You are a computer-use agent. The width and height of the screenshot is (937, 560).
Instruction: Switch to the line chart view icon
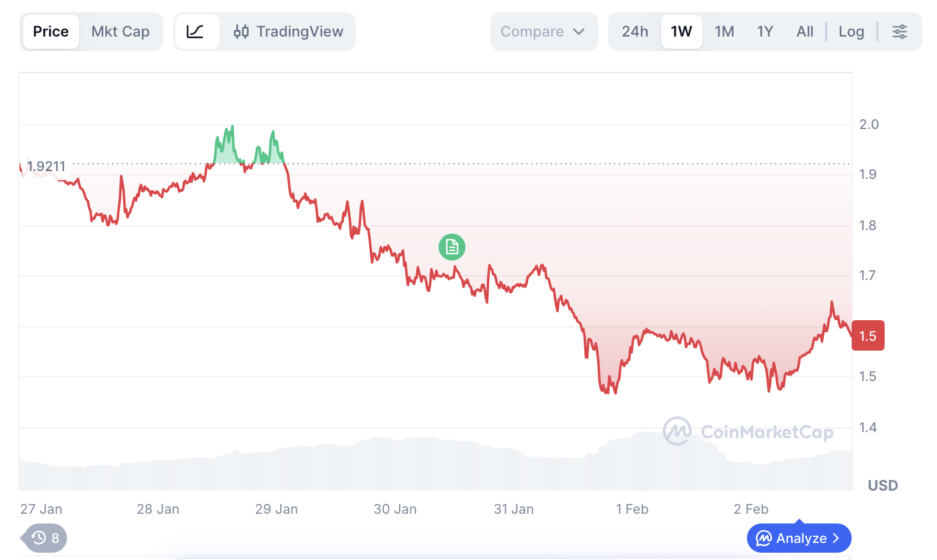coord(196,32)
